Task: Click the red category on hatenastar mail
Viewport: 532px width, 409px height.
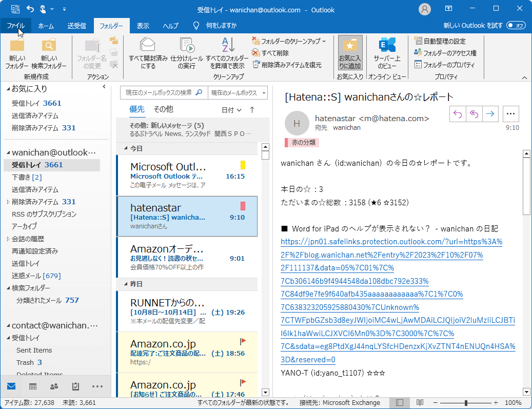Action: tap(243, 206)
